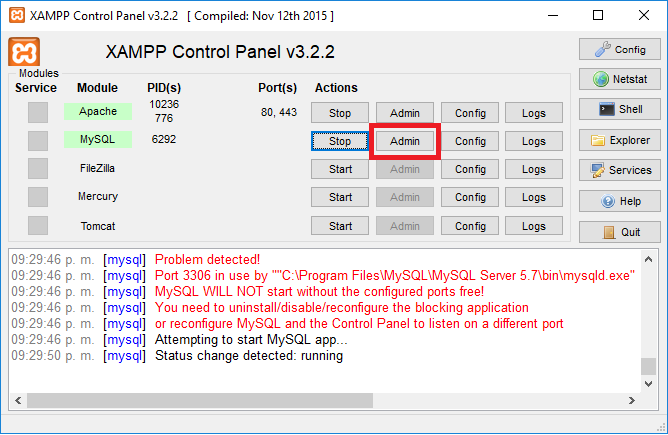Start the Mercury module
668x435 pixels.
[x=340, y=197]
